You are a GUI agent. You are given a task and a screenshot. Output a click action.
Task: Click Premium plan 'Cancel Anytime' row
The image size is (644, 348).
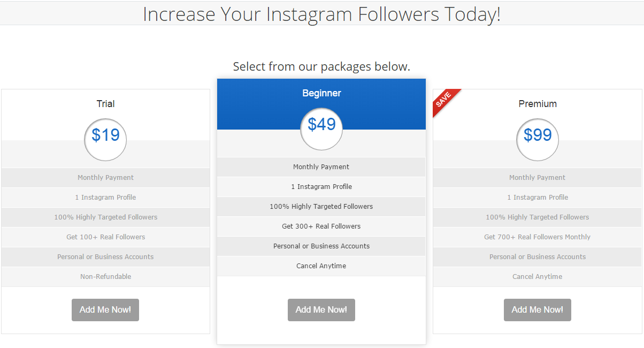tap(538, 277)
